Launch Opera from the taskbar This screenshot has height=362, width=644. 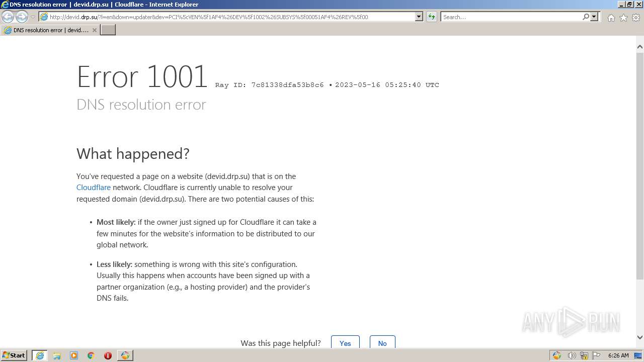(108, 355)
